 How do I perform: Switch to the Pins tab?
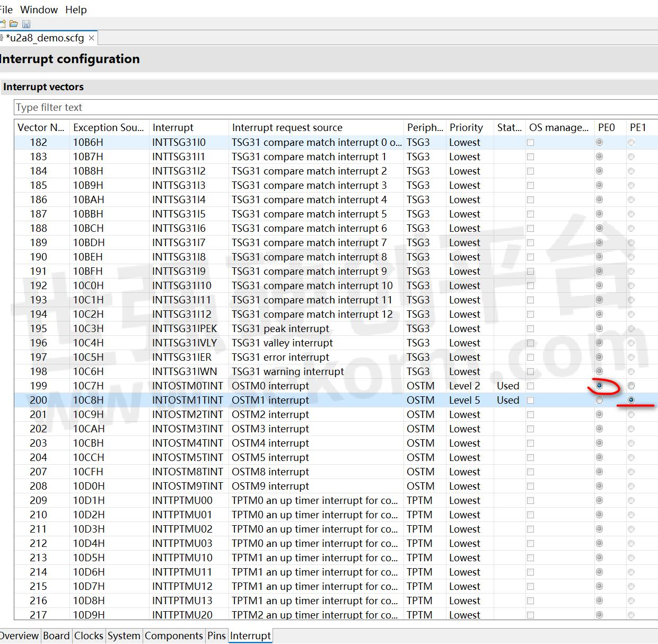coord(216,636)
